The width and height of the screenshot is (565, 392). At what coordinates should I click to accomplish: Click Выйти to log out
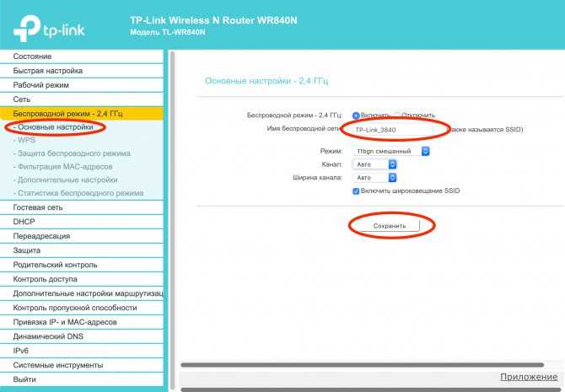82,379
